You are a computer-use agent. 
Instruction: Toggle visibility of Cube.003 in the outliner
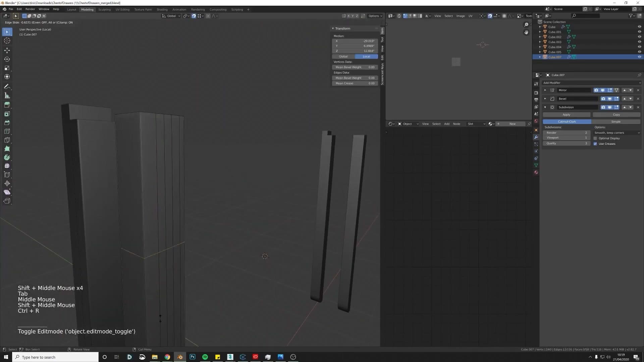click(639, 42)
